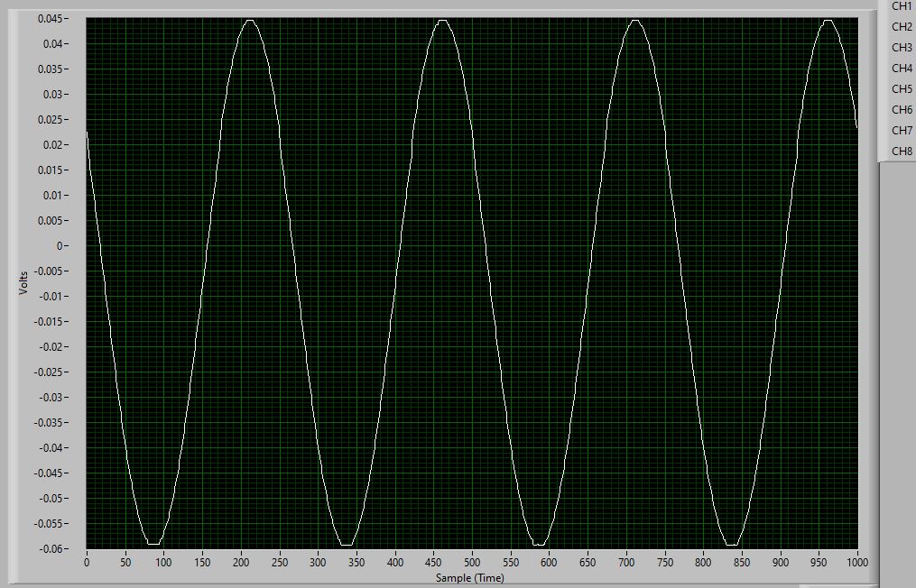Click the Volts Y-axis label
Screen dimensions: 916x588
(x=23, y=283)
